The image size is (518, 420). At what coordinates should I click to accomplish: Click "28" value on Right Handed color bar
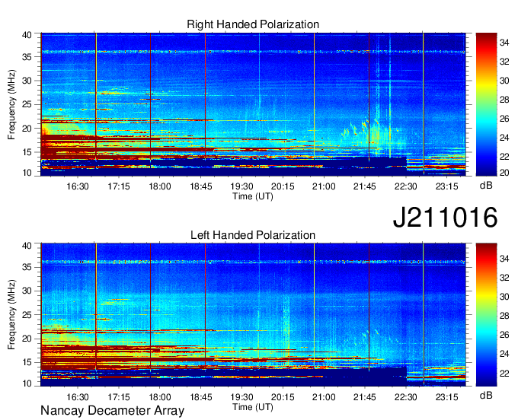(x=504, y=100)
